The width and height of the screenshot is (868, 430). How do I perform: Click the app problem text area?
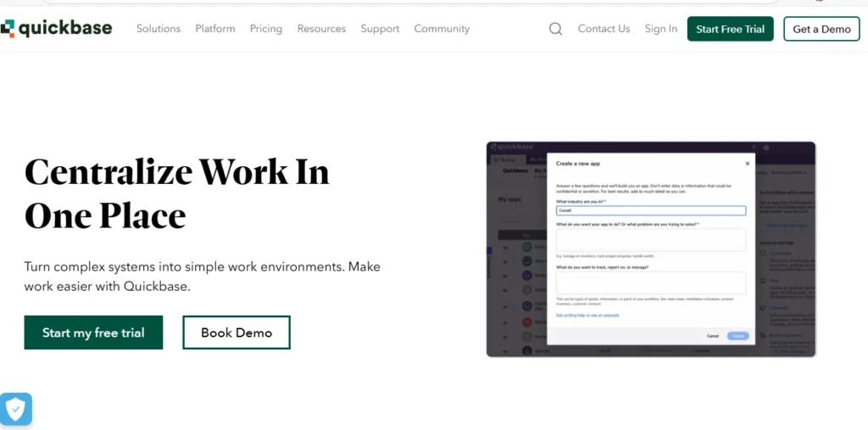pos(651,240)
